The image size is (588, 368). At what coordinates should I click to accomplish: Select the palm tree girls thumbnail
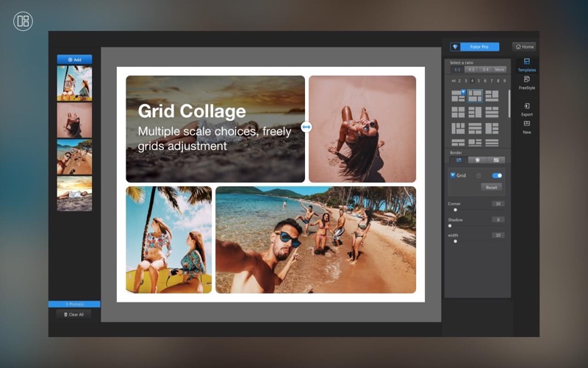[74, 83]
